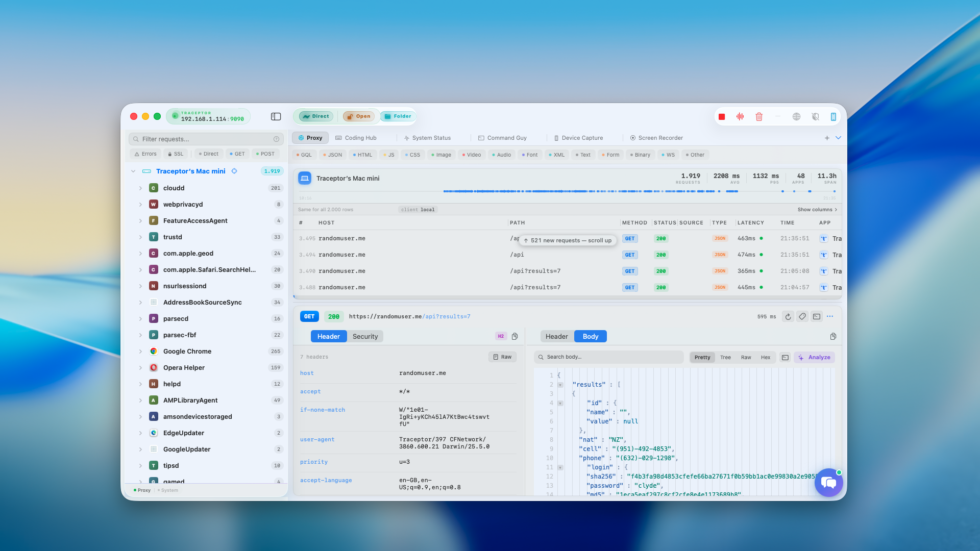Expand the parsecd app row
Image resolution: width=980 pixels, height=551 pixels.
point(140,319)
